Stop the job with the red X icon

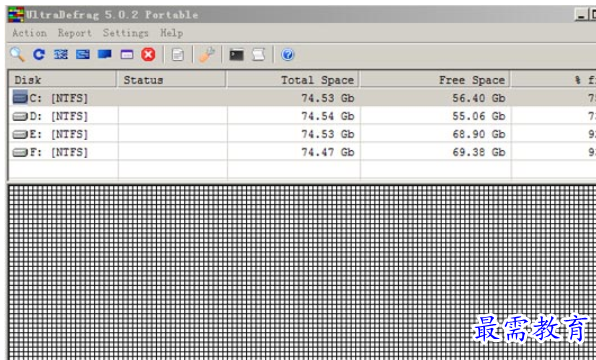tap(148, 55)
